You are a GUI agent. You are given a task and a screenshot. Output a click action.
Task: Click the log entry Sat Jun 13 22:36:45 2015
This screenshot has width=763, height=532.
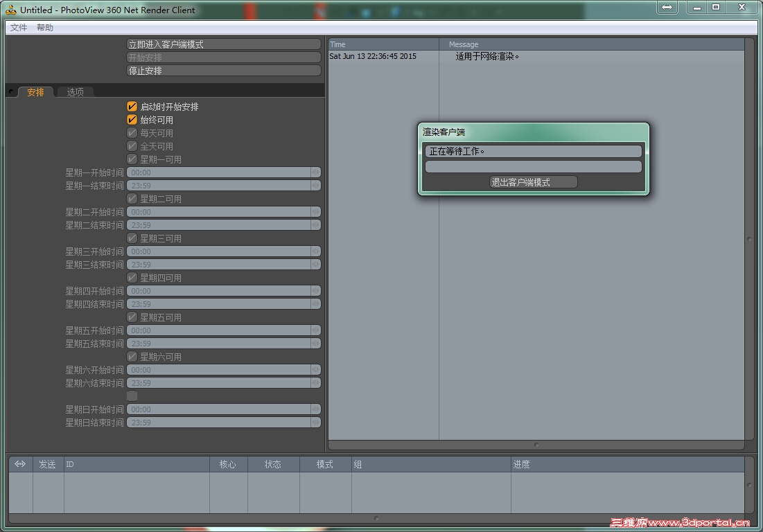373,56
